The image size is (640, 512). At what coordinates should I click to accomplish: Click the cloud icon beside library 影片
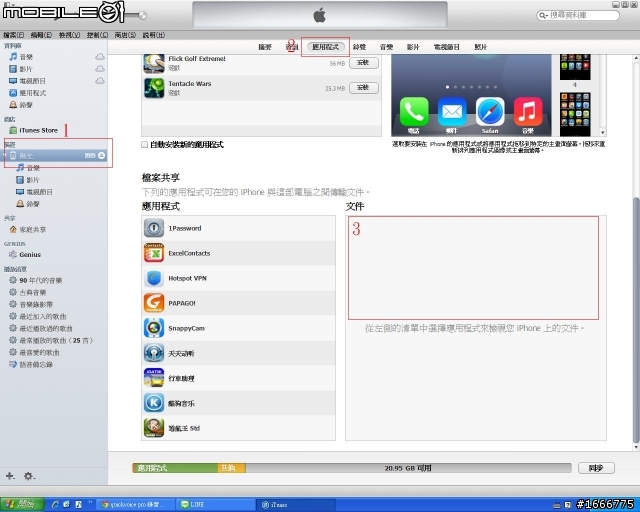pyautogui.click(x=100, y=69)
